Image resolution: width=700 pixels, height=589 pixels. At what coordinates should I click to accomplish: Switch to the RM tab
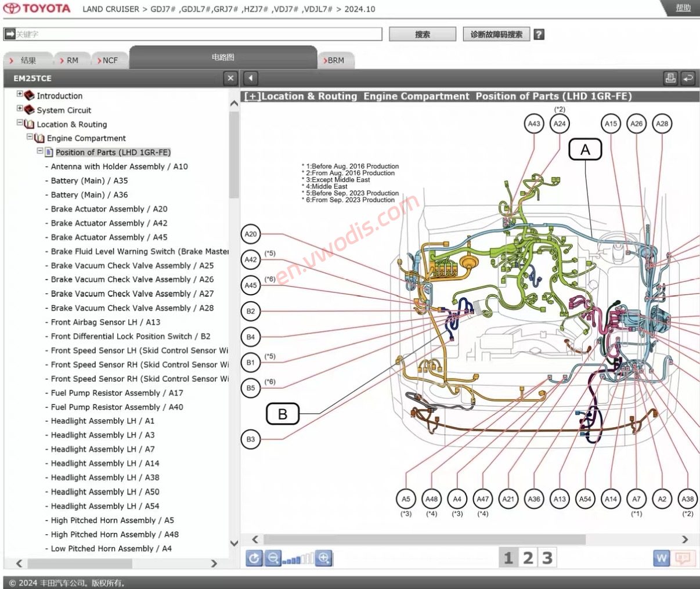[x=70, y=60]
